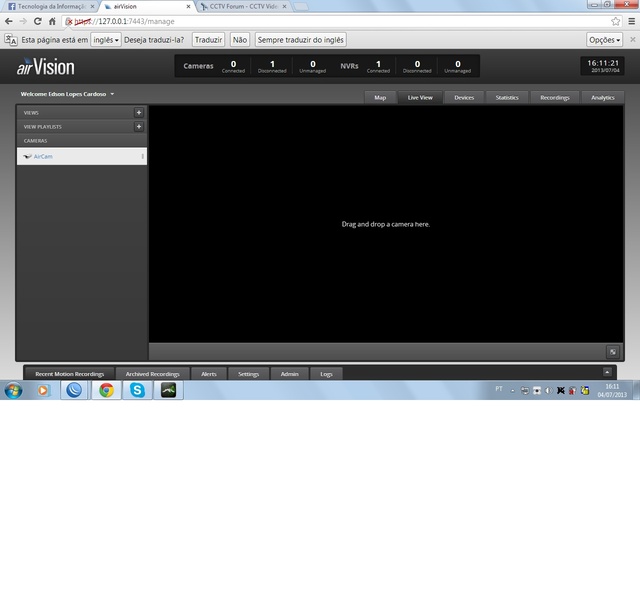Open the Analytics tab

point(602,98)
